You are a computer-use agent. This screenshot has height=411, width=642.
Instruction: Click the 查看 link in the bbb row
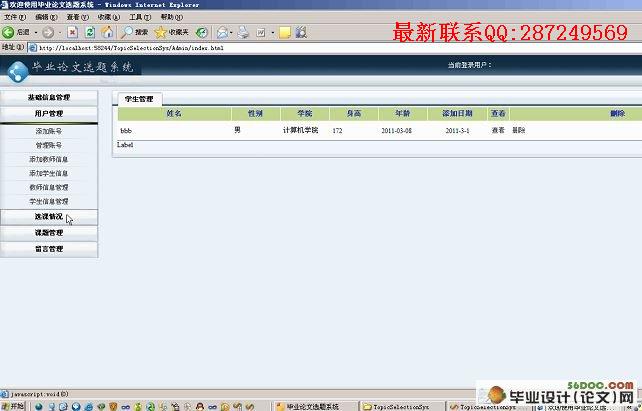point(498,130)
